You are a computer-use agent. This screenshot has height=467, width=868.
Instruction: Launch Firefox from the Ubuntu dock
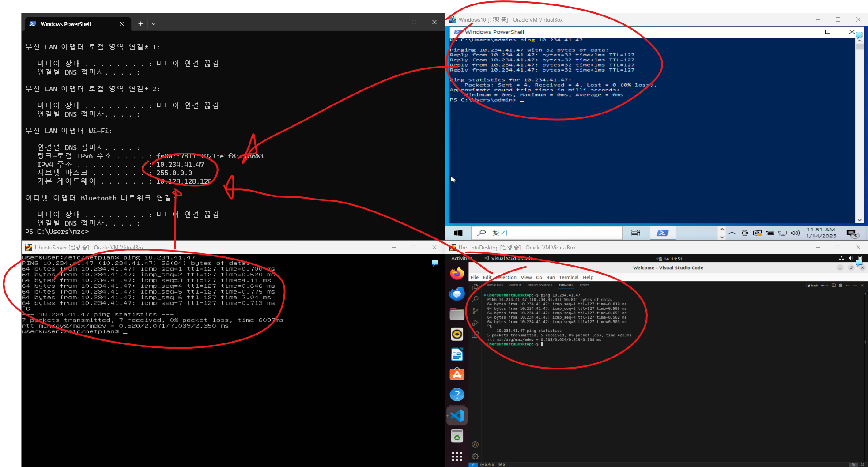click(x=457, y=274)
